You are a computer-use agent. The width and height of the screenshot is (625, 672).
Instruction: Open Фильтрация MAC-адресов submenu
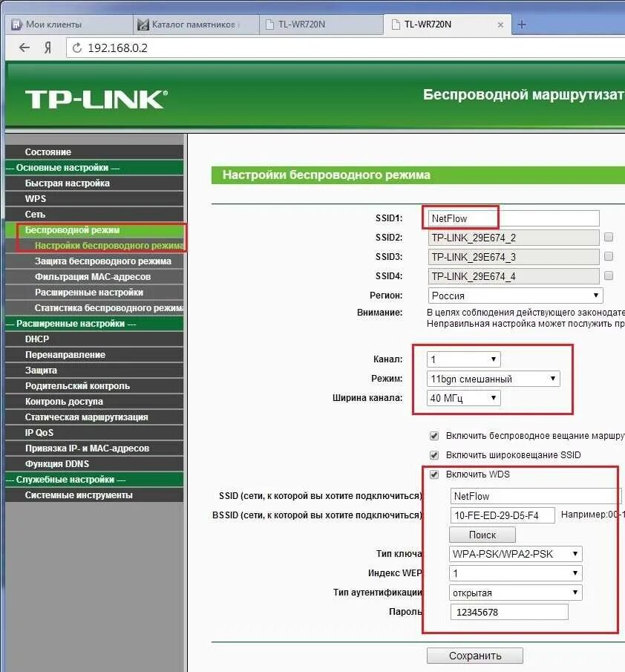pos(94,276)
